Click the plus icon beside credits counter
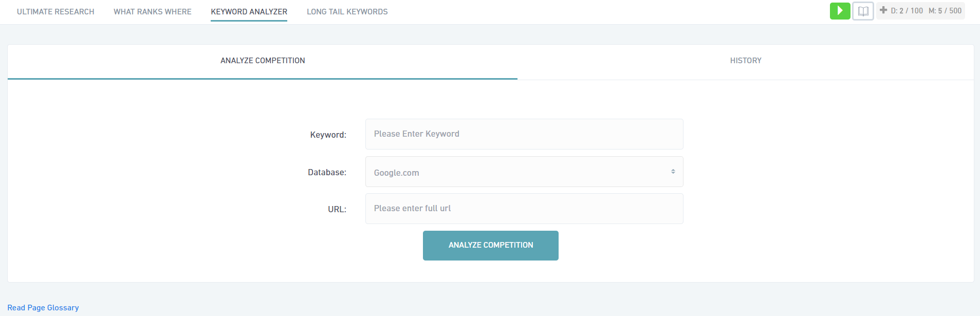The image size is (980, 316). [x=883, y=10]
